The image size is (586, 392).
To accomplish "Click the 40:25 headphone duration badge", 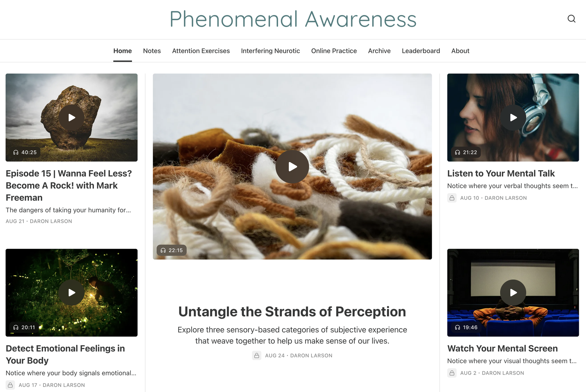I will pos(25,152).
